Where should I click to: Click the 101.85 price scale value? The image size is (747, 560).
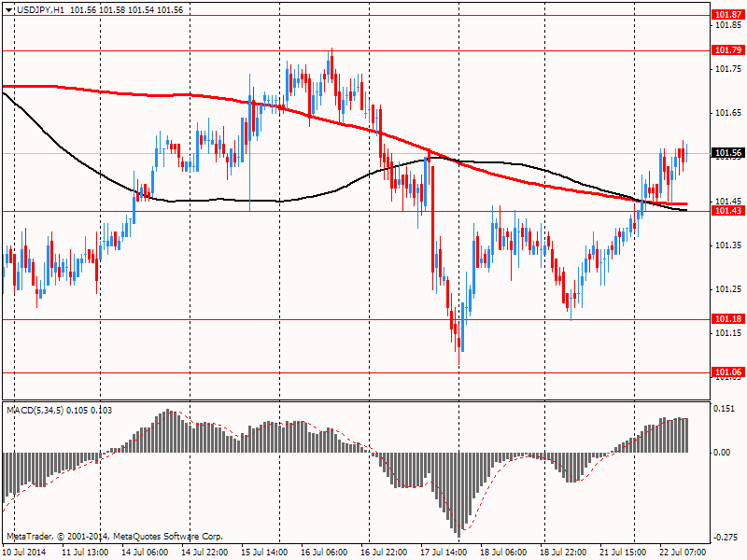pos(728,25)
